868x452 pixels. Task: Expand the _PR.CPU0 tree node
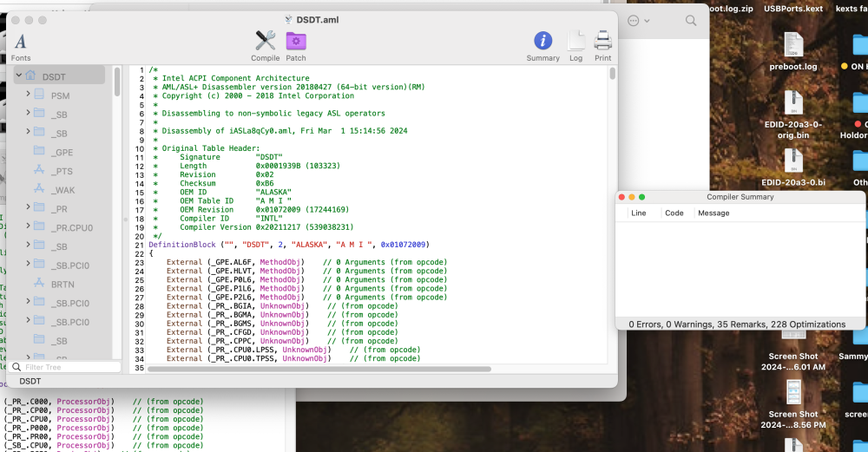(28, 226)
